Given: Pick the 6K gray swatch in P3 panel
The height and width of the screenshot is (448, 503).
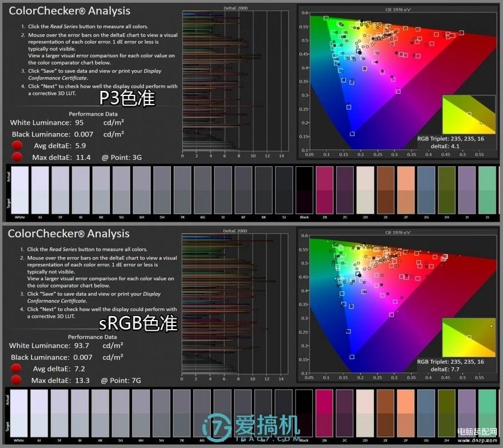Looking at the screenshot, I should click(101, 190).
